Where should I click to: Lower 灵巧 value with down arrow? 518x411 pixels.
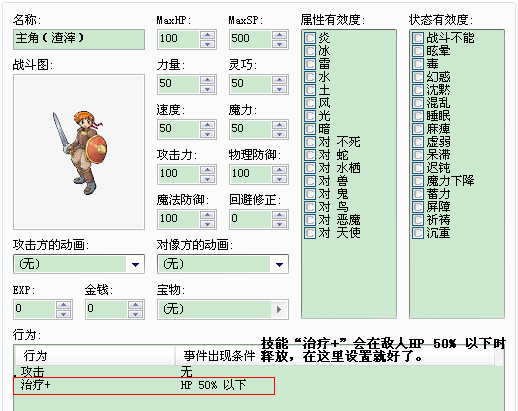point(279,89)
